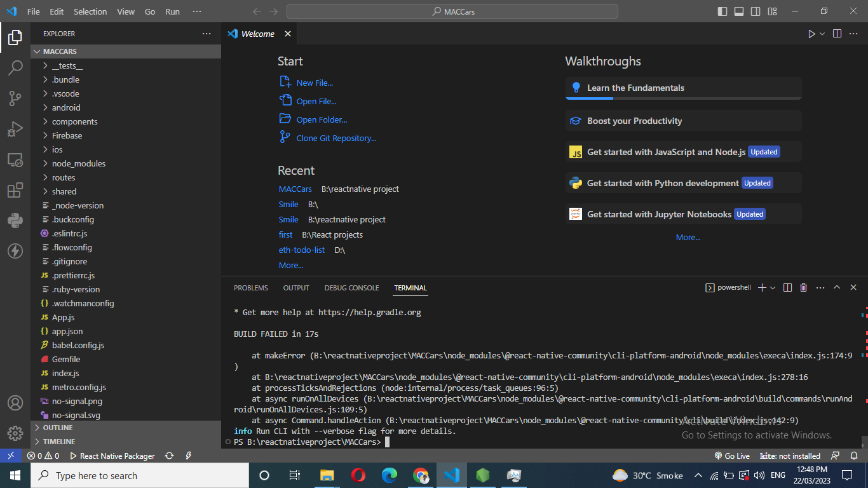Screen dimensions: 868x488
Task: Click the Go Live status bar button
Action: [x=732, y=456]
